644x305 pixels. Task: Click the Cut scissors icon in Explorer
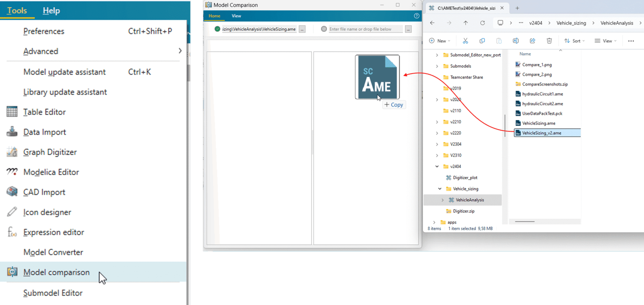[x=465, y=41]
